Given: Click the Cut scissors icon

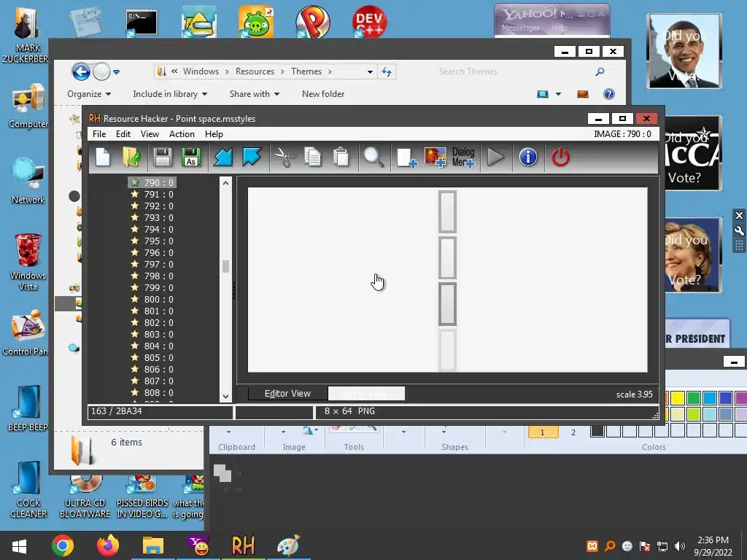Looking at the screenshot, I should coord(285,157).
